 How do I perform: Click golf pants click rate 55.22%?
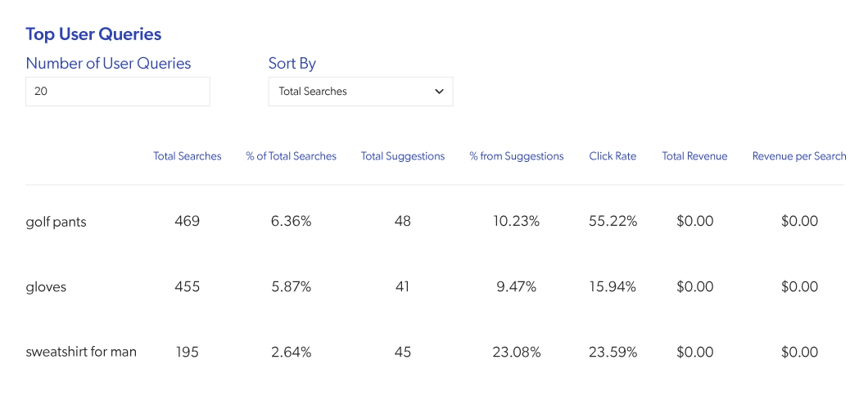tap(613, 222)
